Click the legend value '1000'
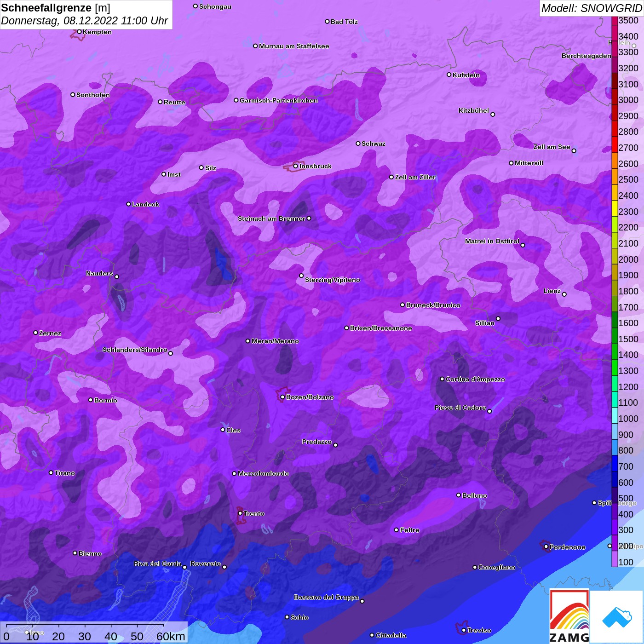 (x=628, y=419)
